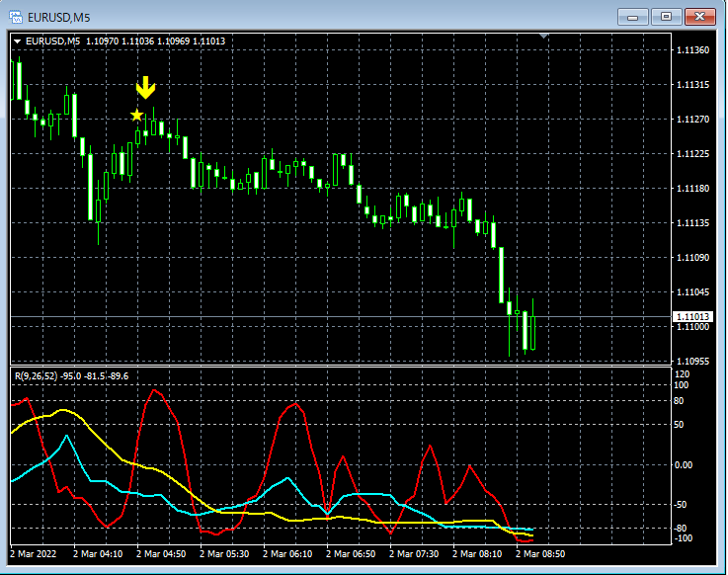Click the 1.11360 price scale label
The height and width of the screenshot is (575, 728).
pyautogui.click(x=691, y=50)
